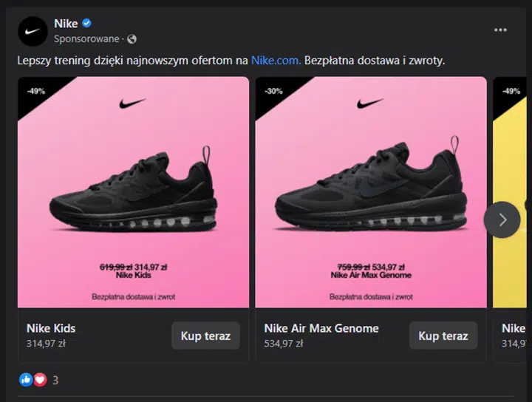Click the carousel next arrow
Image resolution: width=532 pixels, height=402 pixels.
click(502, 219)
